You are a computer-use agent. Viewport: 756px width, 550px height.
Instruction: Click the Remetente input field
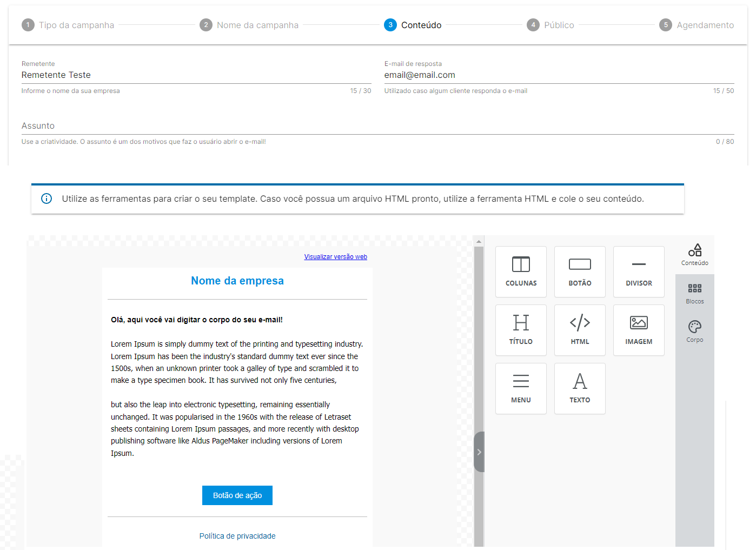click(x=196, y=75)
